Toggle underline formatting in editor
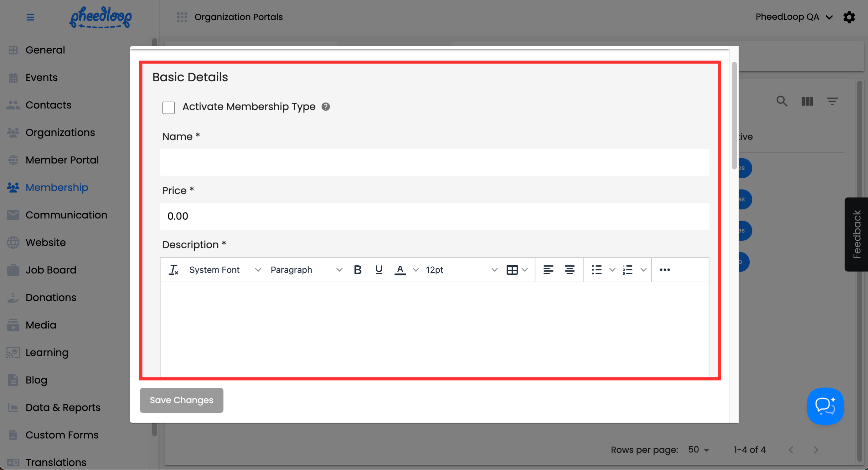 pyautogui.click(x=378, y=270)
